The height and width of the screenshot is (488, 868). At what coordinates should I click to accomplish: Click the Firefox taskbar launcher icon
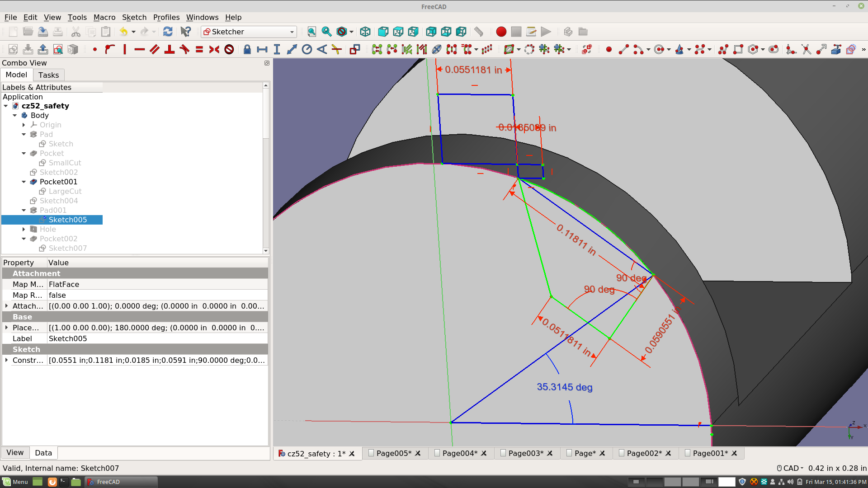(52, 482)
